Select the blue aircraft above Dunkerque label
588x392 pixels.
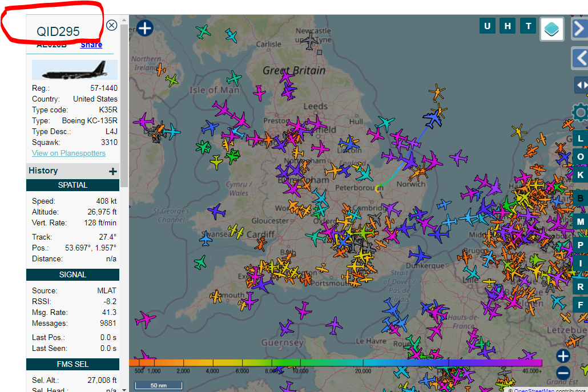point(419,256)
